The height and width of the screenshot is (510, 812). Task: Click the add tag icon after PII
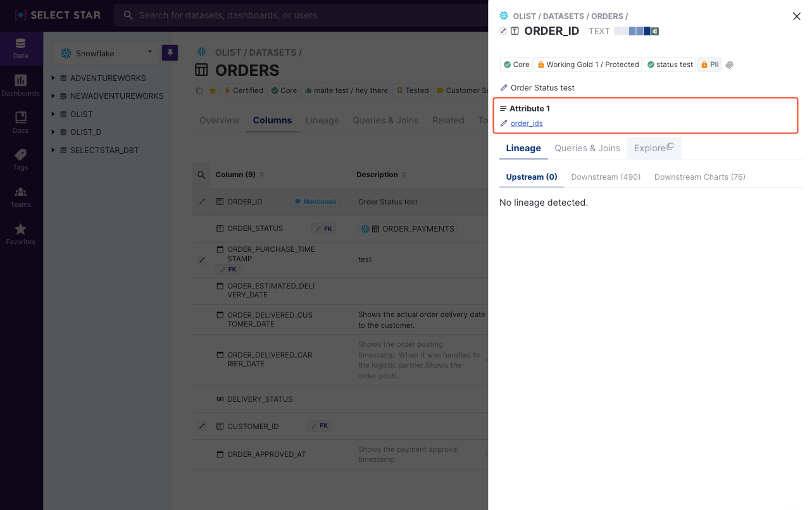coord(730,65)
